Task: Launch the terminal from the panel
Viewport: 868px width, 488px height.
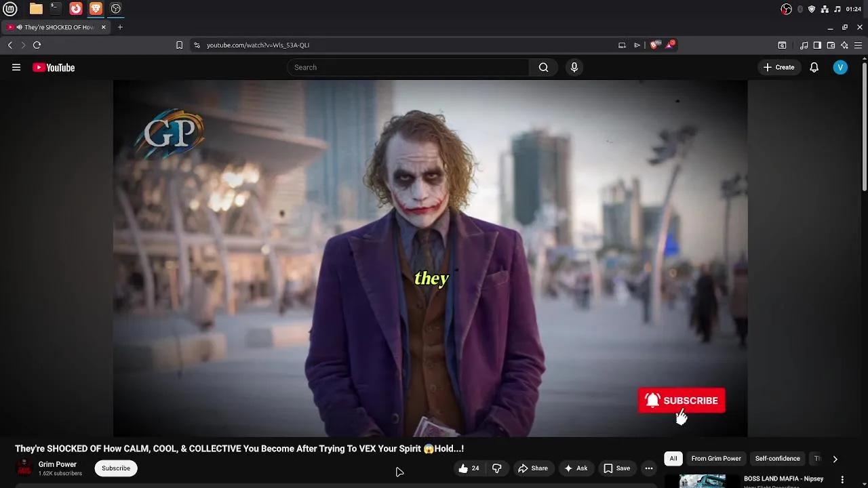Action: (56, 9)
